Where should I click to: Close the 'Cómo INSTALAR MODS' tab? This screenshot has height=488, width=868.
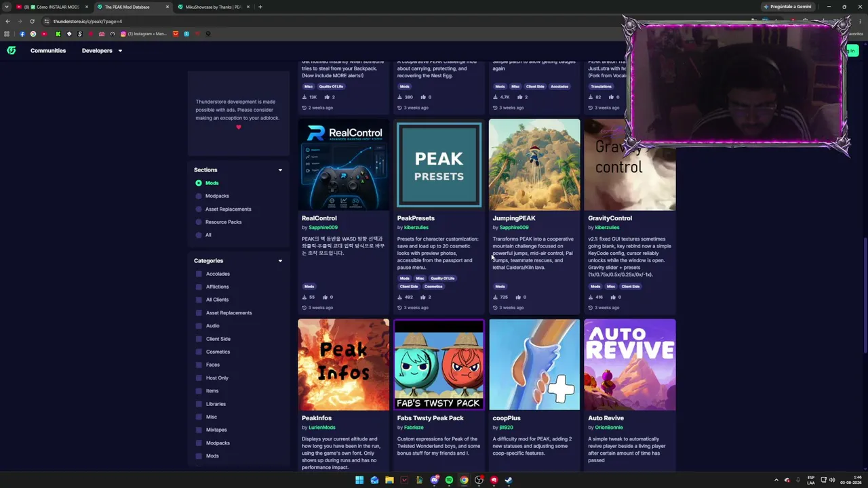coord(86,7)
